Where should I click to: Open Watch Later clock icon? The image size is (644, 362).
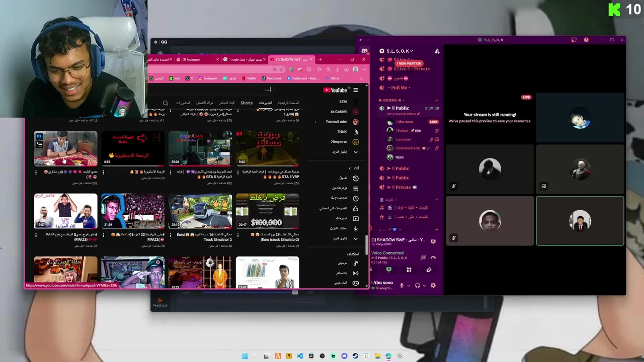[355, 199]
